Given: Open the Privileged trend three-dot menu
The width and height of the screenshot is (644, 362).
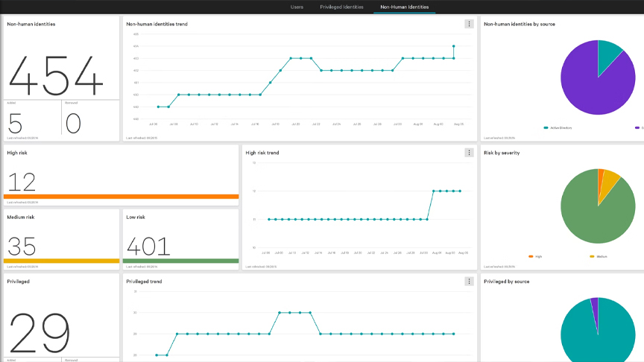Looking at the screenshot, I should point(469,281).
